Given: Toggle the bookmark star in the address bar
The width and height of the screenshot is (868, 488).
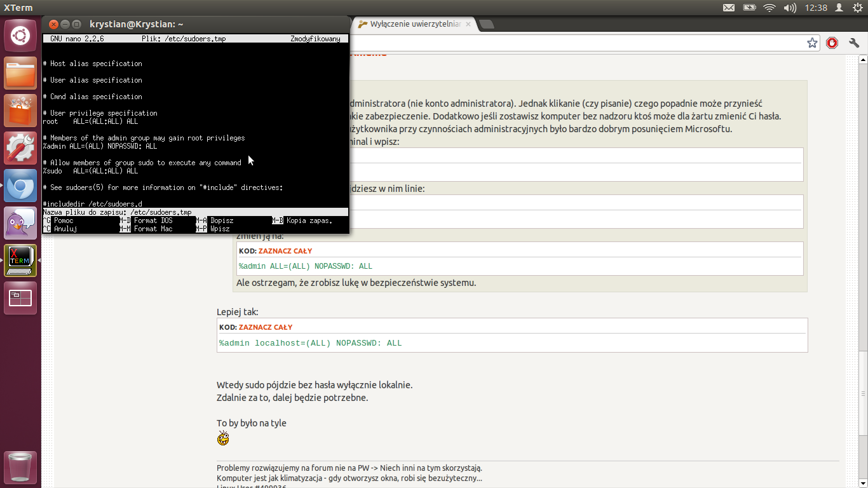Looking at the screenshot, I should [x=812, y=43].
